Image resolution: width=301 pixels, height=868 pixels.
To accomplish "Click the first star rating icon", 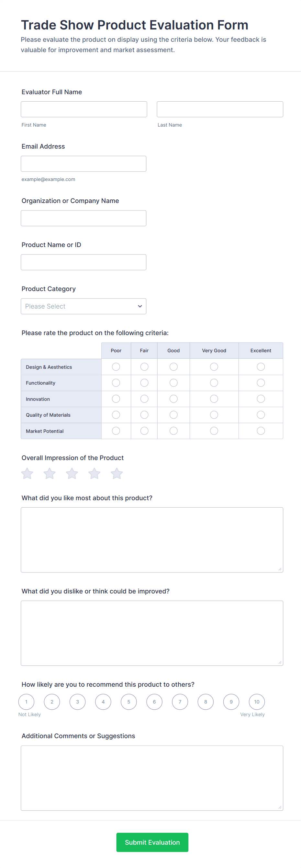I will point(27,473).
